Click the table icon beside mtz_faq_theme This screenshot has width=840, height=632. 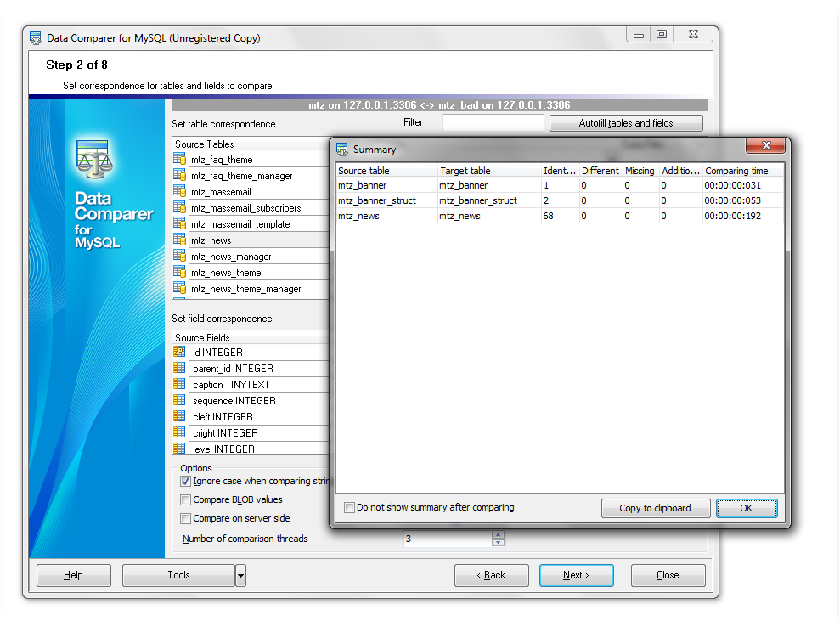[x=179, y=159]
